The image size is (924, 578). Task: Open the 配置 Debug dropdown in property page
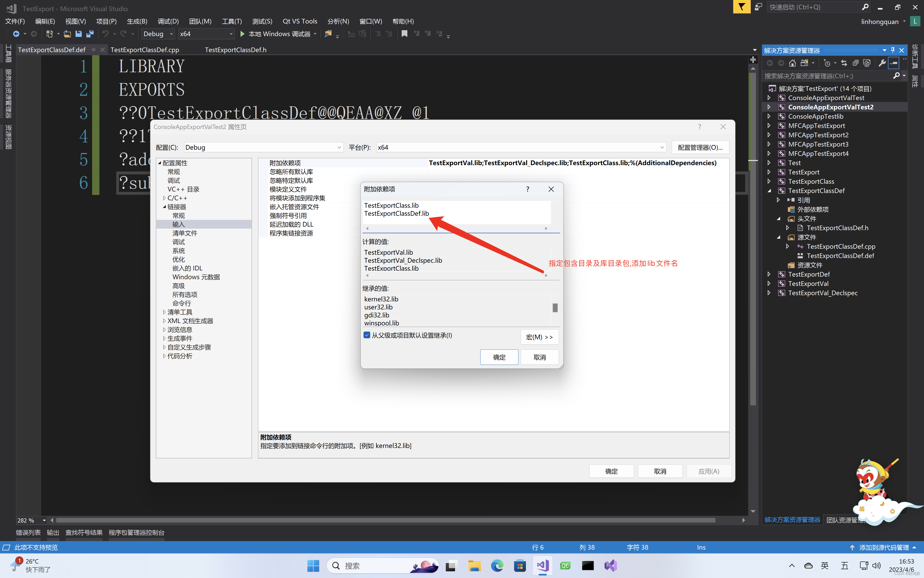[264, 148]
